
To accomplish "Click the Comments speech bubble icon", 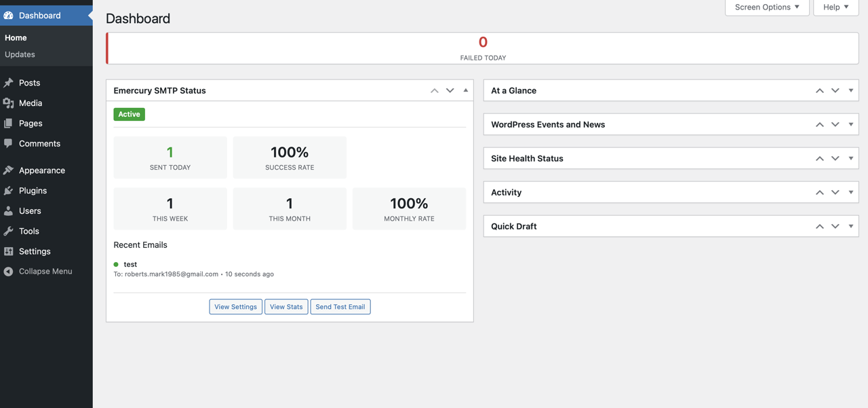I will [x=9, y=143].
